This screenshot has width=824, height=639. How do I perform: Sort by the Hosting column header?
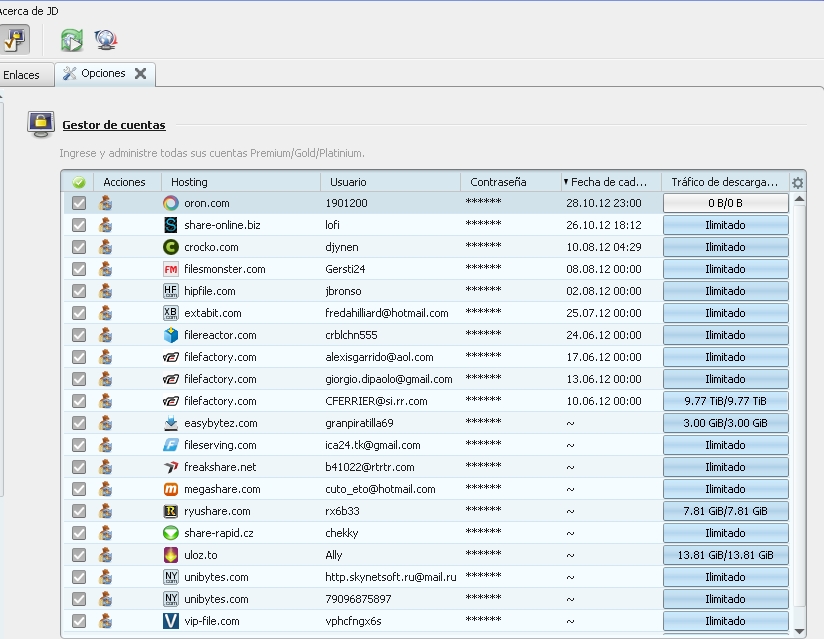[241, 182]
